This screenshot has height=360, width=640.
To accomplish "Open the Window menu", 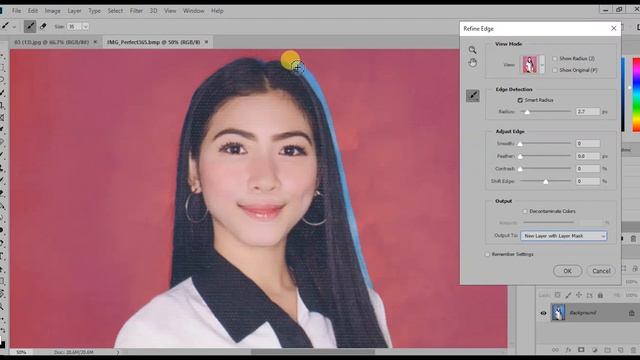I will pyautogui.click(x=193, y=11).
